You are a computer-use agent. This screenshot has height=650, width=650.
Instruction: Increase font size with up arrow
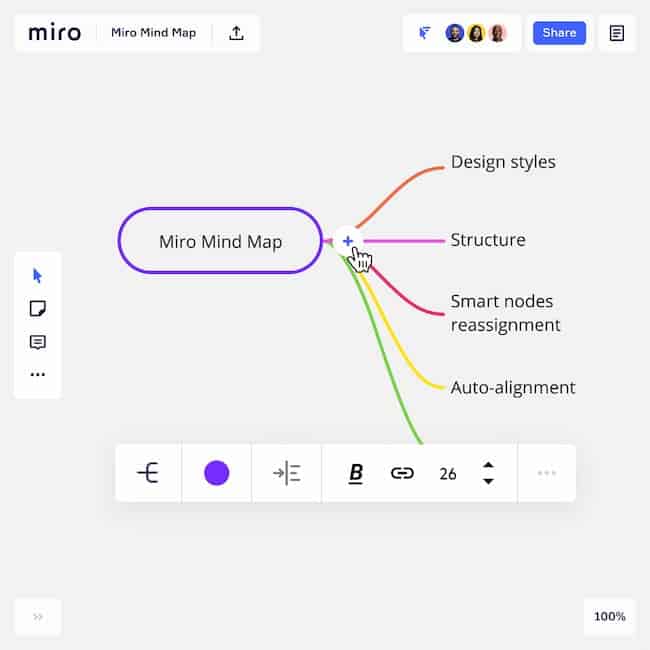tap(488, 465)
